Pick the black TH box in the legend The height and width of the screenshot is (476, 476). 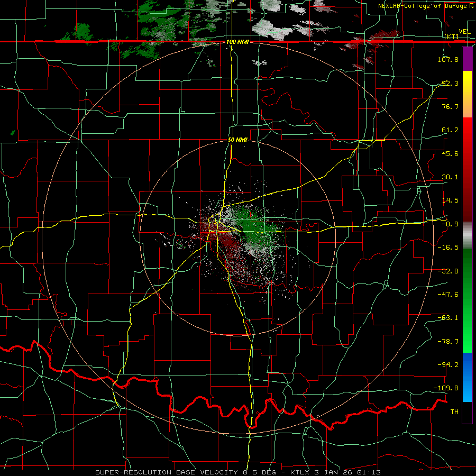pyautogui.click(x=467, y=412)
